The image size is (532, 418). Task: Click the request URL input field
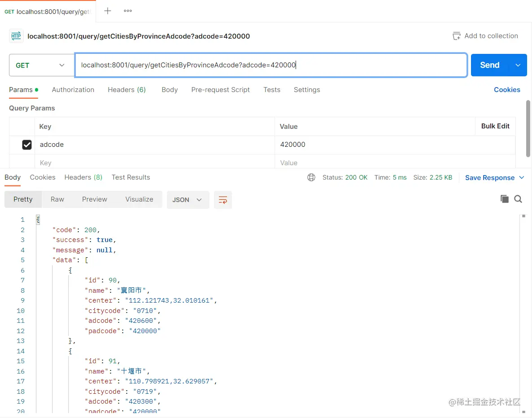pyautogui.click(x=271, y=65)
